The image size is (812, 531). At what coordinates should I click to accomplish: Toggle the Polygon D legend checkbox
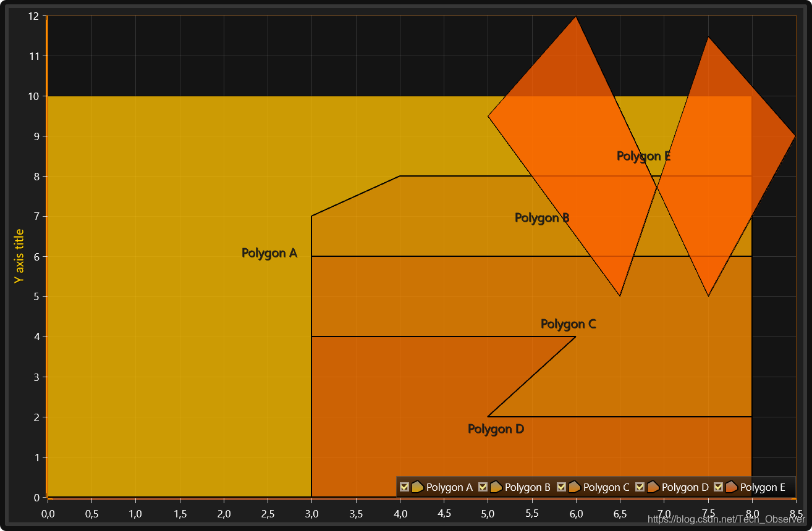(x=640, y=487)
